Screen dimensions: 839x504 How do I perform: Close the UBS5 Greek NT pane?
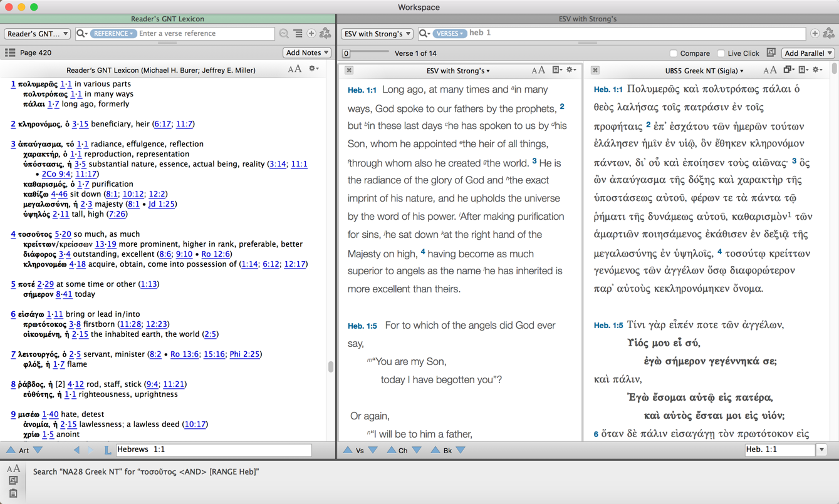pyautogui.click(x=595, y=71)
